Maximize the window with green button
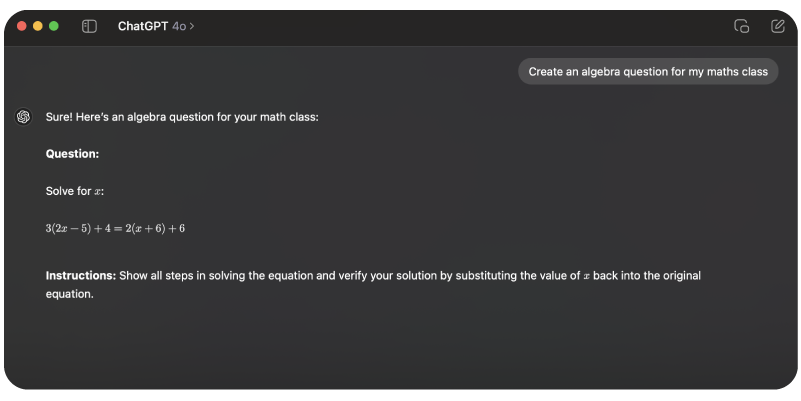Viewport: 801px width, 401px height. pyautogui.click(x=54, y=26)
